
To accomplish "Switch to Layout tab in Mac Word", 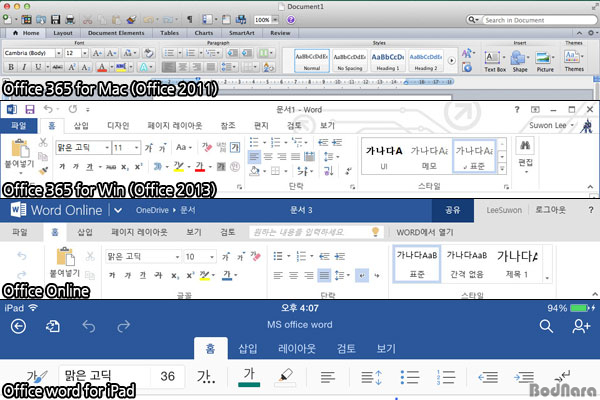I will click(63, 33).
